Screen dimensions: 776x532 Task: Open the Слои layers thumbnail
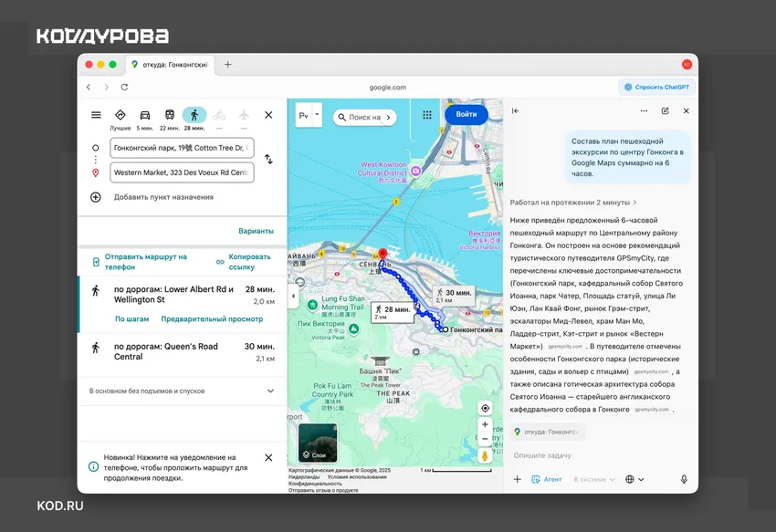click(x=318, y=443)
